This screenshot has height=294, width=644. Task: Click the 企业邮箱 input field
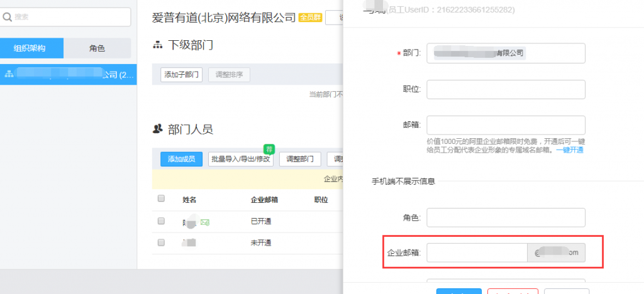(x=477, y=253)
